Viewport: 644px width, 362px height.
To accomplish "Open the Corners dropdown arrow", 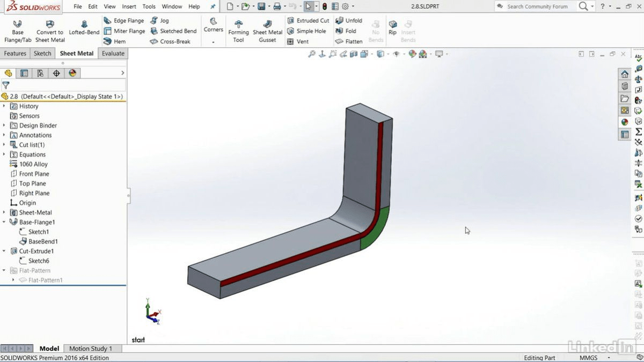I will click(213, 42).
